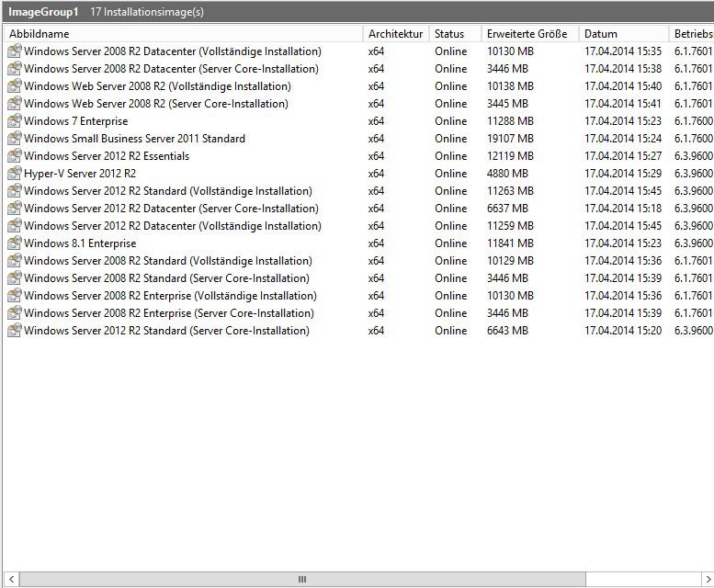Image resolution: width=714 pixels, height=588 pixels.
Task: Click the Windows 7 Enterprise image icon
Action: click(x=15, y=120)
